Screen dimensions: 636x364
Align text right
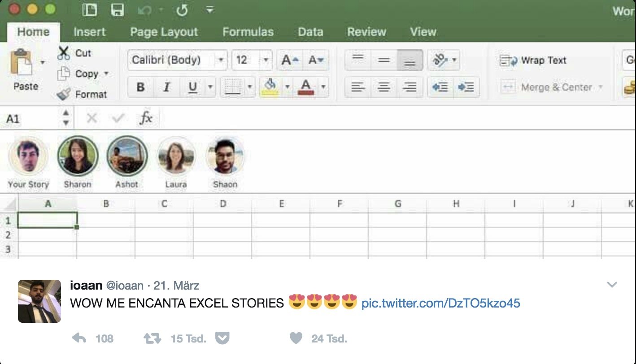409,87
